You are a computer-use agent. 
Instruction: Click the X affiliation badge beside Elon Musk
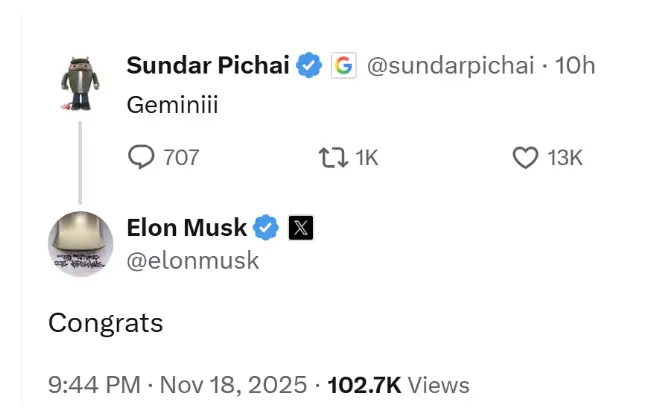coord(301,228)
